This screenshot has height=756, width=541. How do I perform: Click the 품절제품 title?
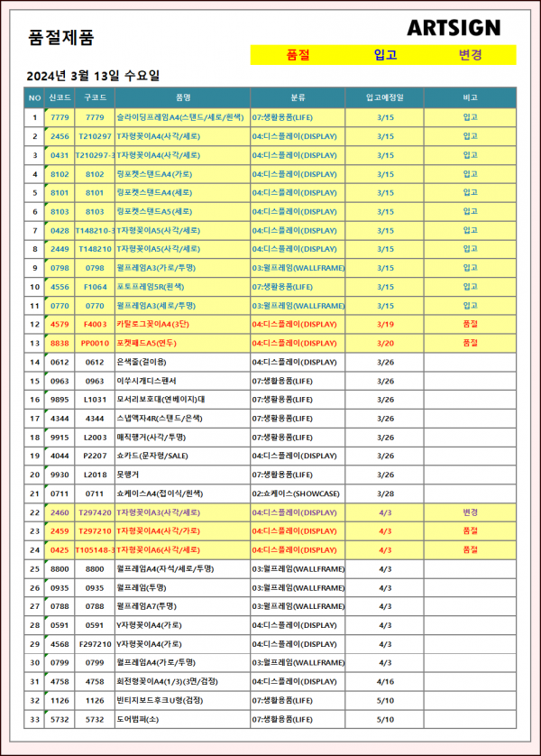pos(61,37)
